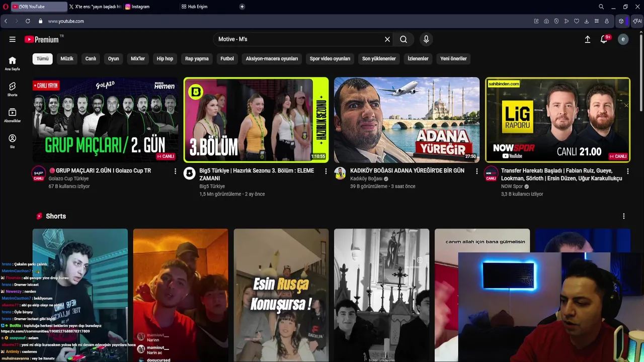Click the Lig Raporu NOW Spor thumbnail
644x362 pixels.
(557, 120)
